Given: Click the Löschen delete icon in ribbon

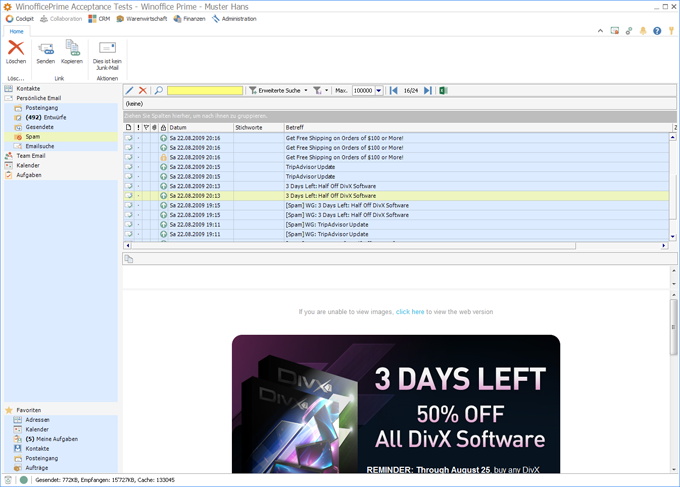Looking at the screenshot, I should [16, 48].
